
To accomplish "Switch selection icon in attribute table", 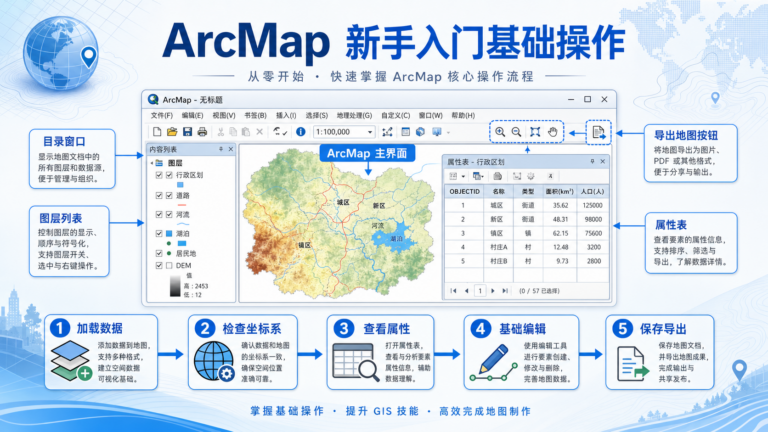I will coord(517,176).
